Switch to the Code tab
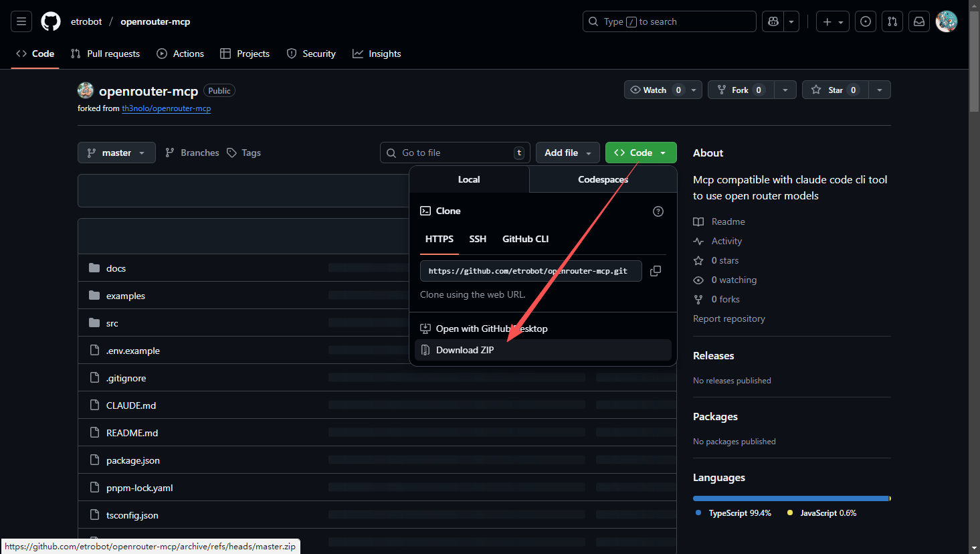Image resolution: width=980 pixels, height=554 pixels. (x=35, y=54)
